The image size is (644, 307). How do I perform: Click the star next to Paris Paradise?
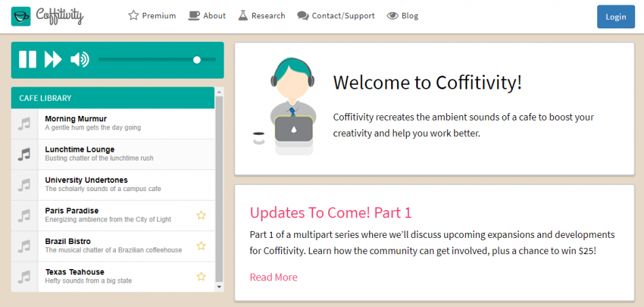pos(201,216)
